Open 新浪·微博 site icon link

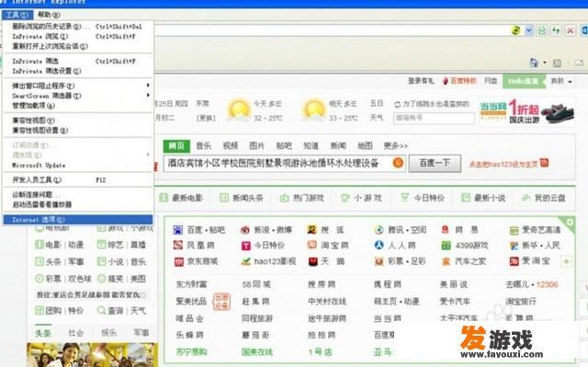[x=245, y=230]
